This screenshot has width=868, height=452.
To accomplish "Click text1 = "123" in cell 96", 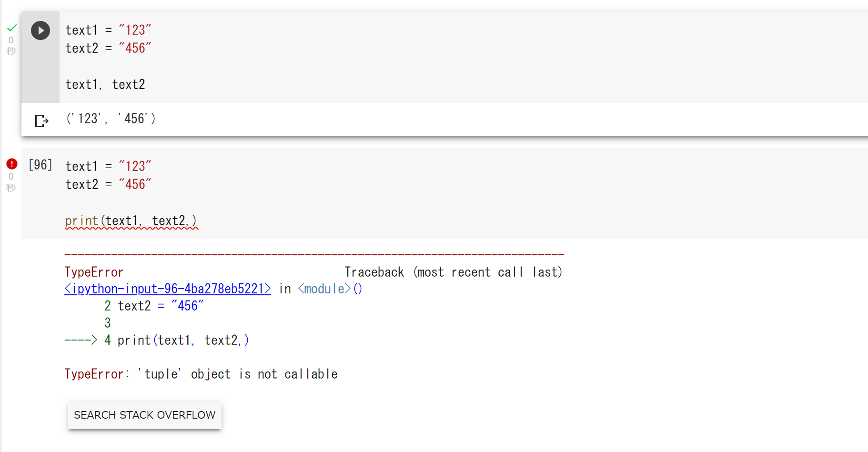I will point(108,166).
